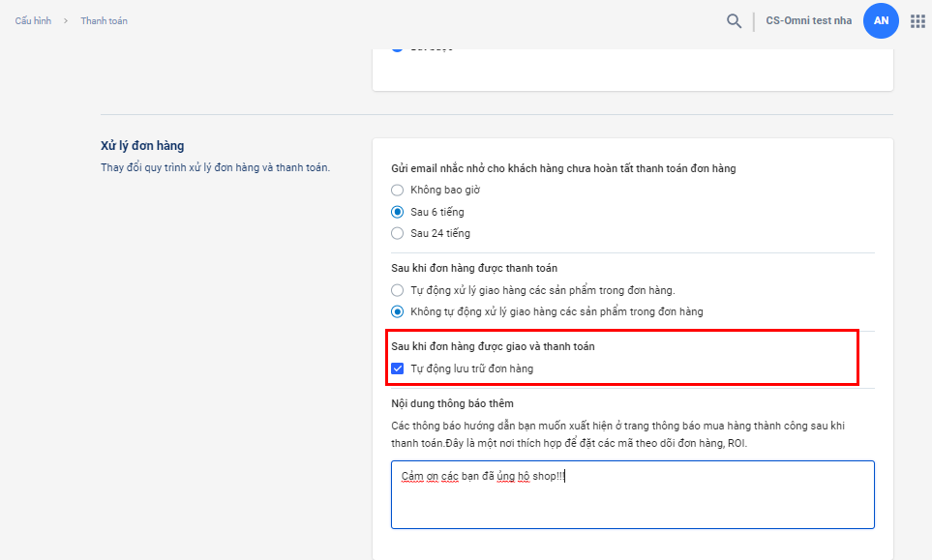This screenshot has width=932, height=560.
Task: Click the breadcrumb chevron separator
Action: pyautogui.click(x=66, y=21)
